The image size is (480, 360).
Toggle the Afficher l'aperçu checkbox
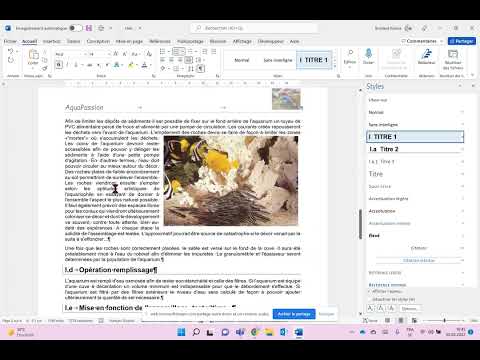370,291
